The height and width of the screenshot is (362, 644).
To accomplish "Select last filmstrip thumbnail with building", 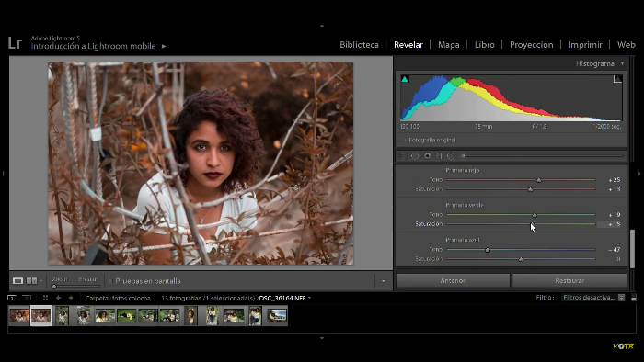I will [277, 316].
